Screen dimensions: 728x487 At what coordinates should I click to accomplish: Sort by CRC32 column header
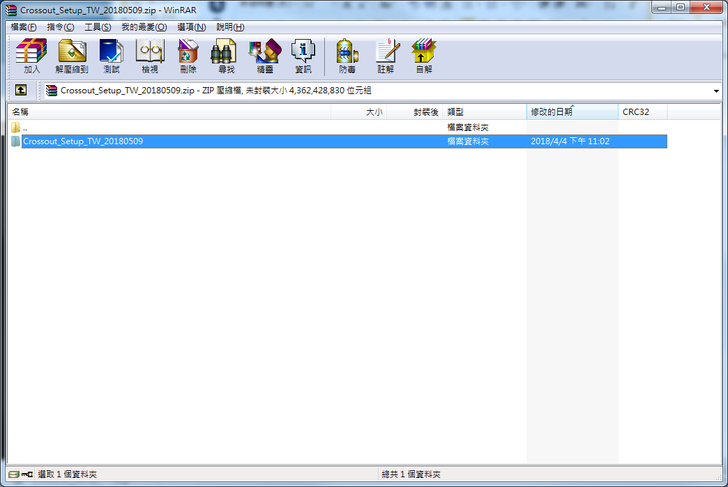point(643,112)
